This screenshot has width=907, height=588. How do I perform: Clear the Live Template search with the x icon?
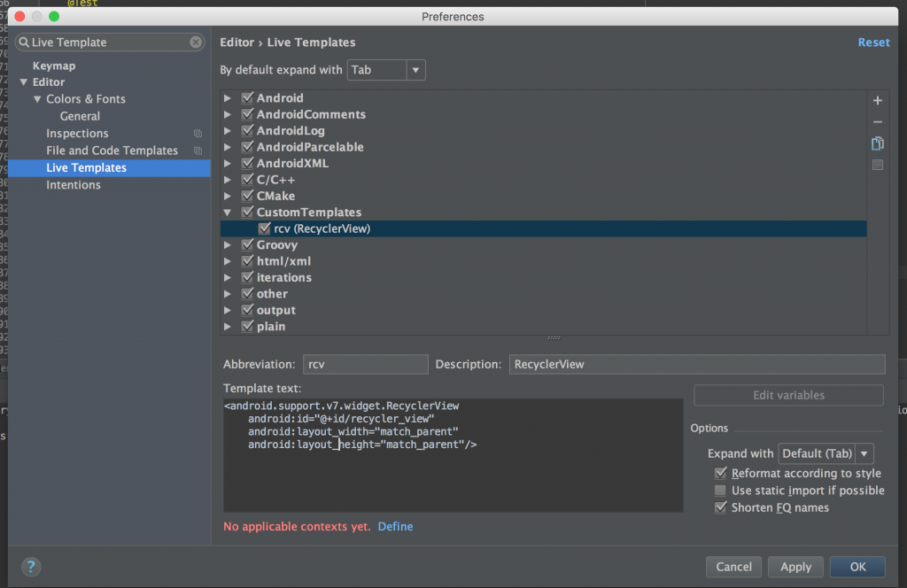(x=197, y=42)
